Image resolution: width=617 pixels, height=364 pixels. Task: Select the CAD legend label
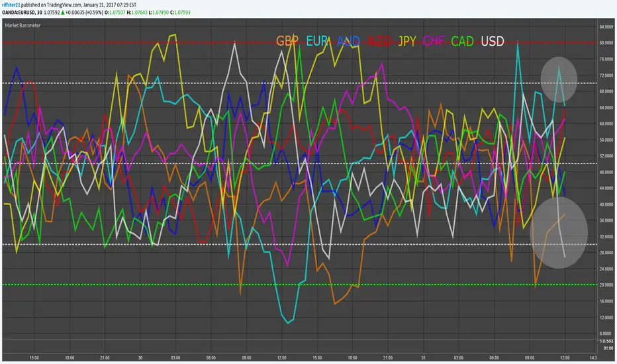[x=462, y=41]
